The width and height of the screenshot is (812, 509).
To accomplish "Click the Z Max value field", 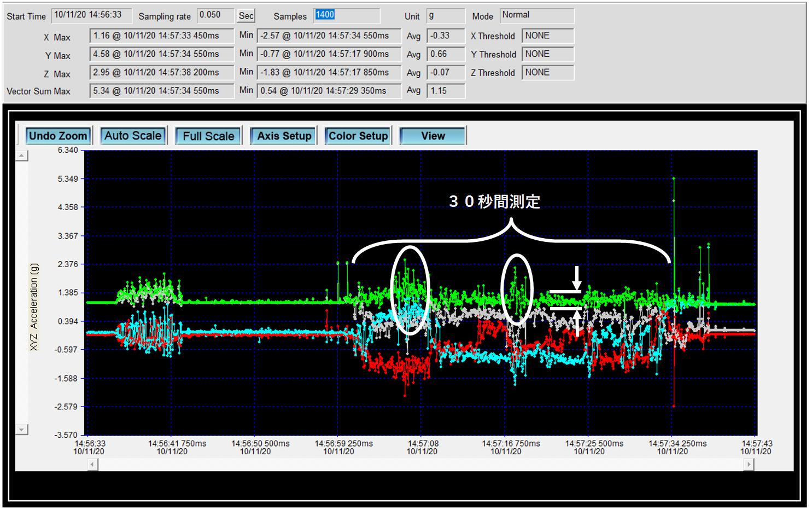I will [x=162, y=73].
